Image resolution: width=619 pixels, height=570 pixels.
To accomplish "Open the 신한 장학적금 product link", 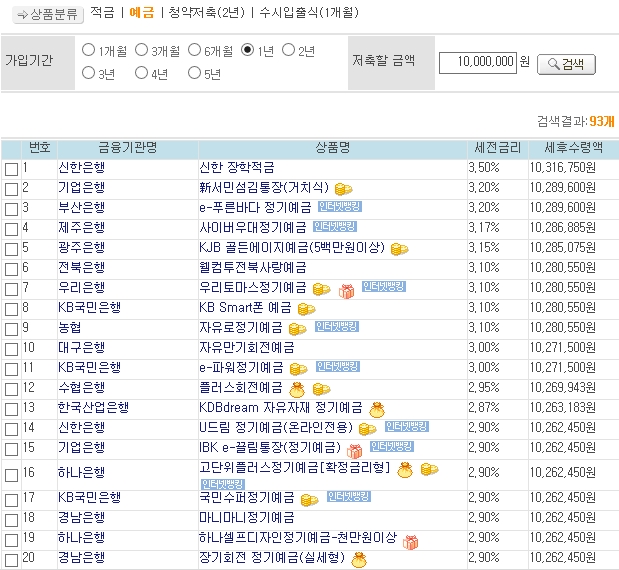I will coord(236,167).
